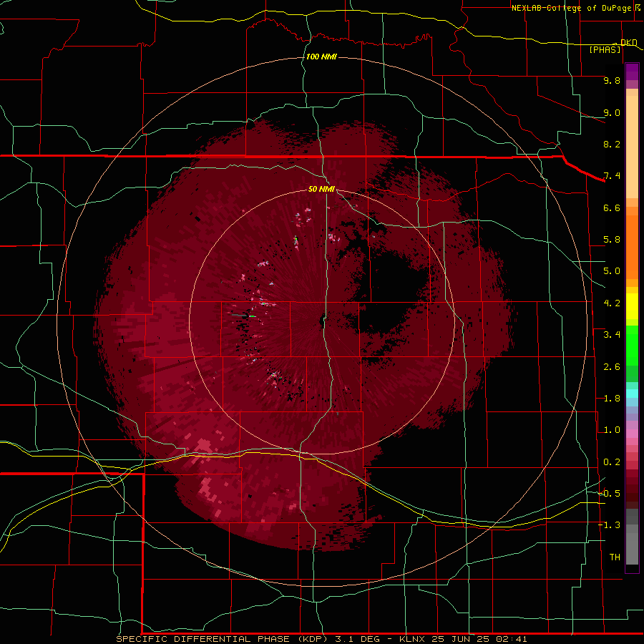644x644 pixels.
Task: Click the -1.3 legend value
Action: (x=609, y=525)
